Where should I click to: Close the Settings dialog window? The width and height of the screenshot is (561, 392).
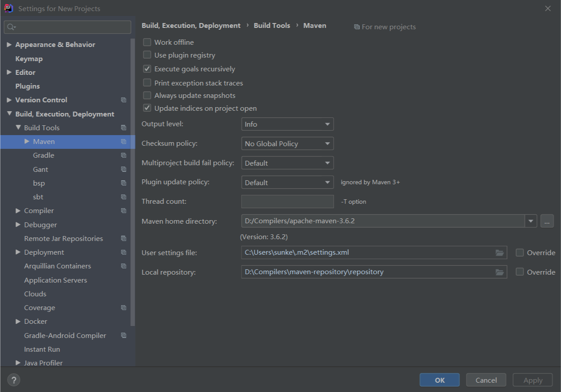548,8
